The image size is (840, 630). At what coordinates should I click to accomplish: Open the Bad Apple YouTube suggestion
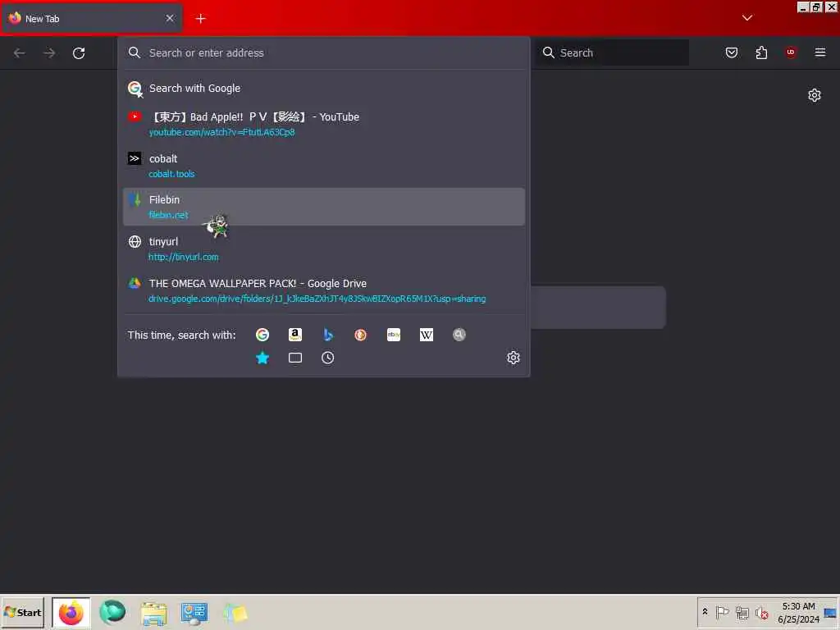coord(323,124)
